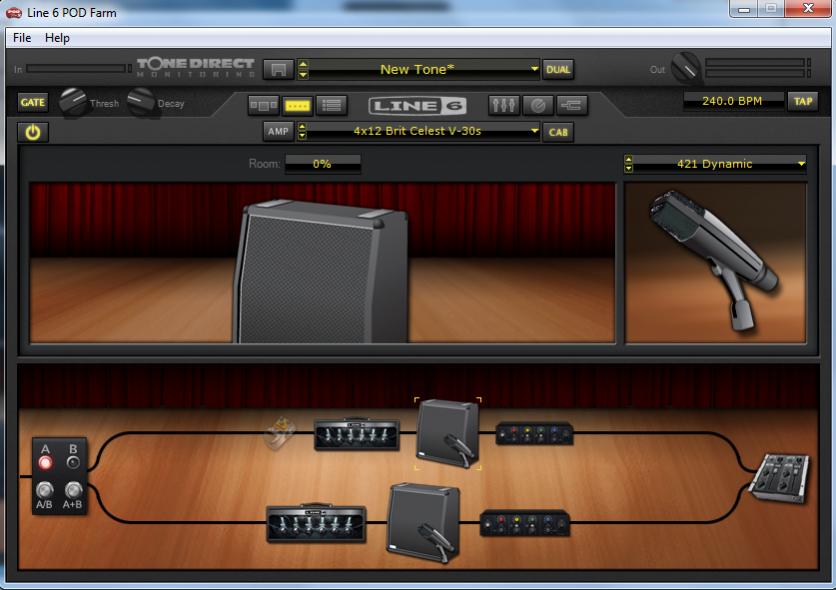Select the tone B amp head
The height and width of the screenshot is (590, 836).
(316, 522)
